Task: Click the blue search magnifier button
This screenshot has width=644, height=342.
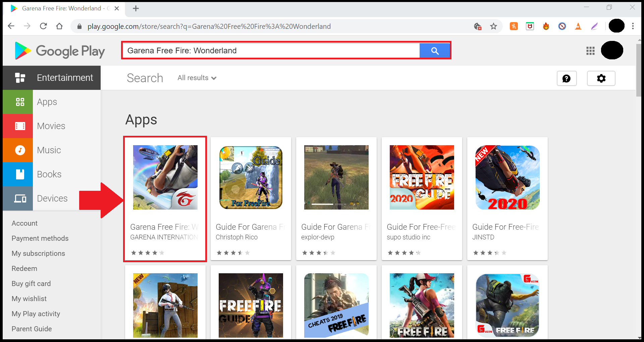Action: (435, 51)
